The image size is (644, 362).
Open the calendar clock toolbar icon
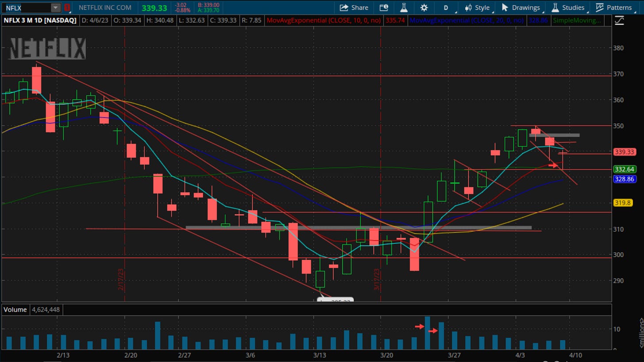point(384,8)
